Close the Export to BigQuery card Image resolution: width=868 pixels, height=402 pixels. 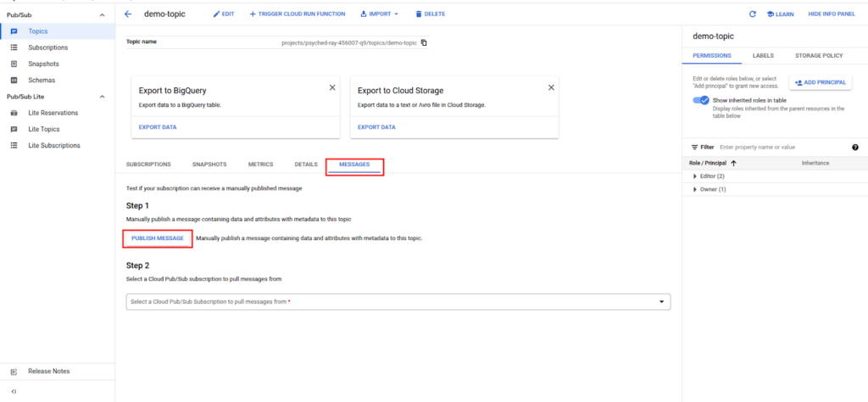[332, 87]
